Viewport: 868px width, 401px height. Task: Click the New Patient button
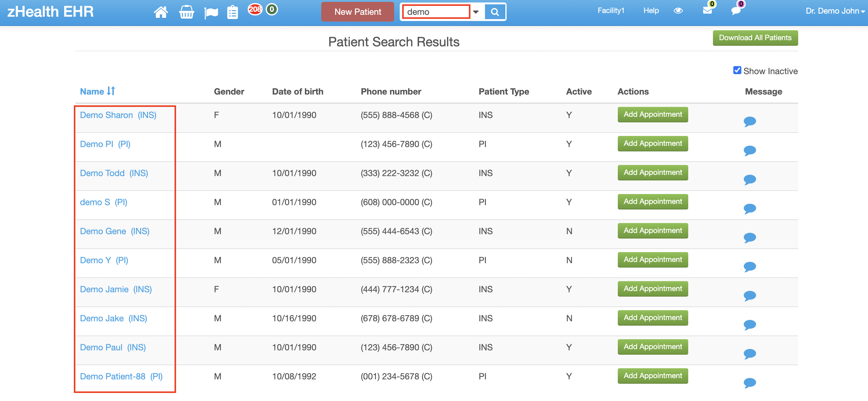pos(357,12)
